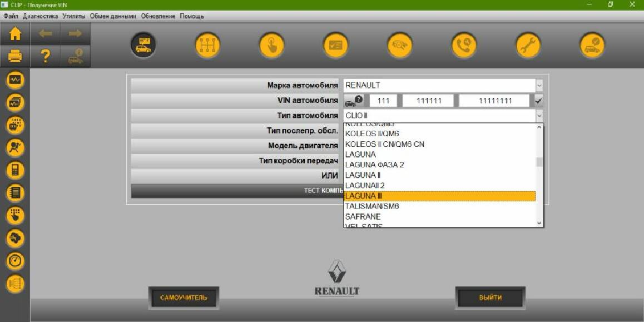Open the checklist card step icon

[x=335, y=45]
